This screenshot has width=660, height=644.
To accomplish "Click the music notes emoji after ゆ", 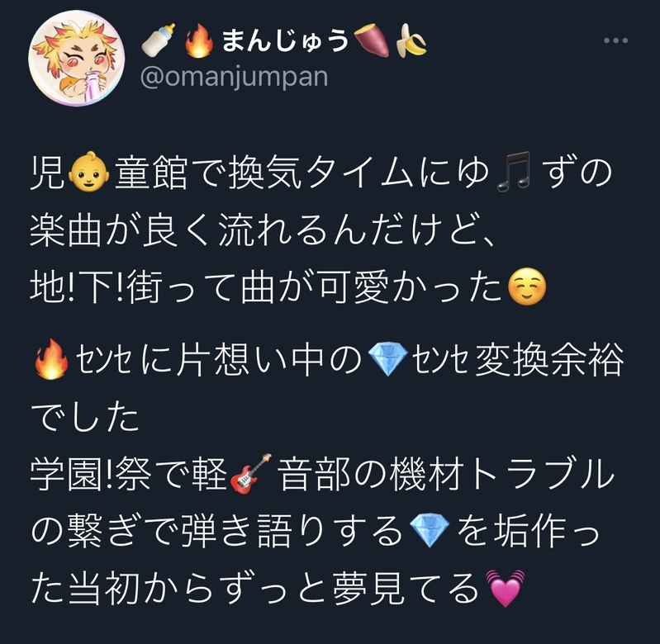I will coord(514,172).
